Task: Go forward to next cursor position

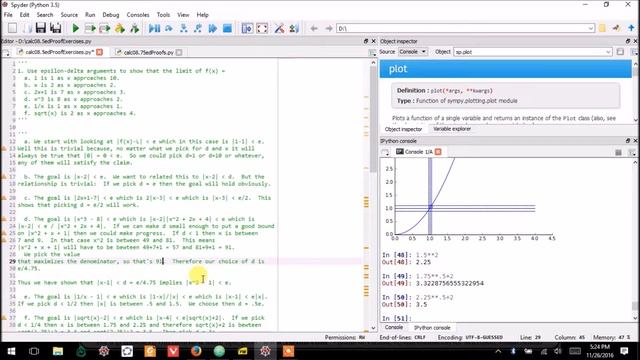Action: (329, 28)
